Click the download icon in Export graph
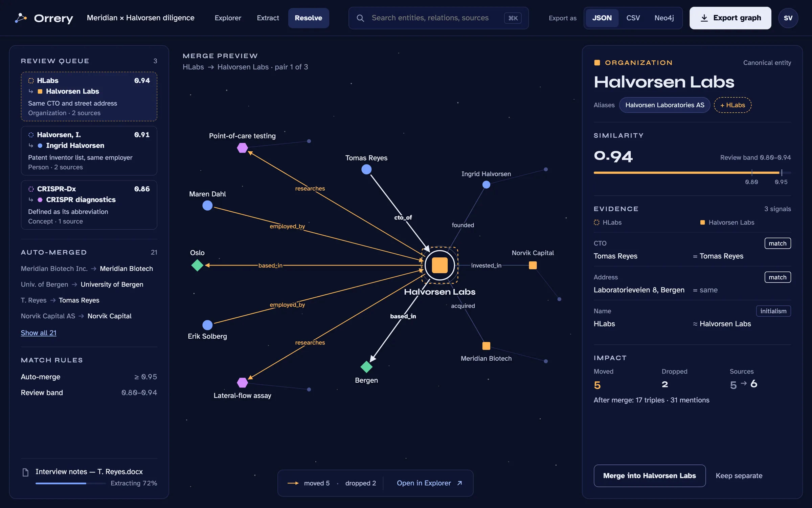This screenshot has height=508, width=812. 704,18
